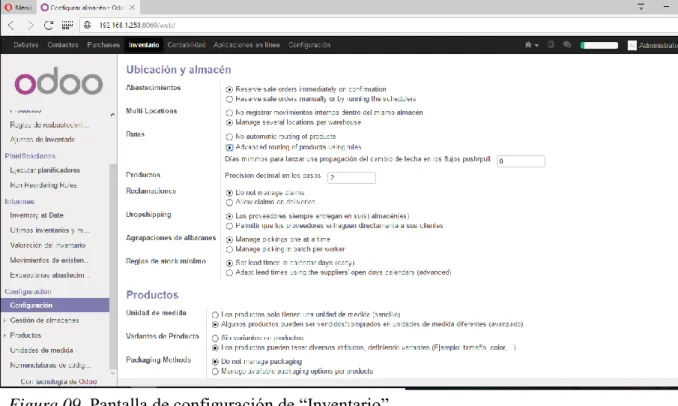This screenshot has width=678, height=406.
Task: Select Allow claims on deliveries option
Action: [229, 202]
